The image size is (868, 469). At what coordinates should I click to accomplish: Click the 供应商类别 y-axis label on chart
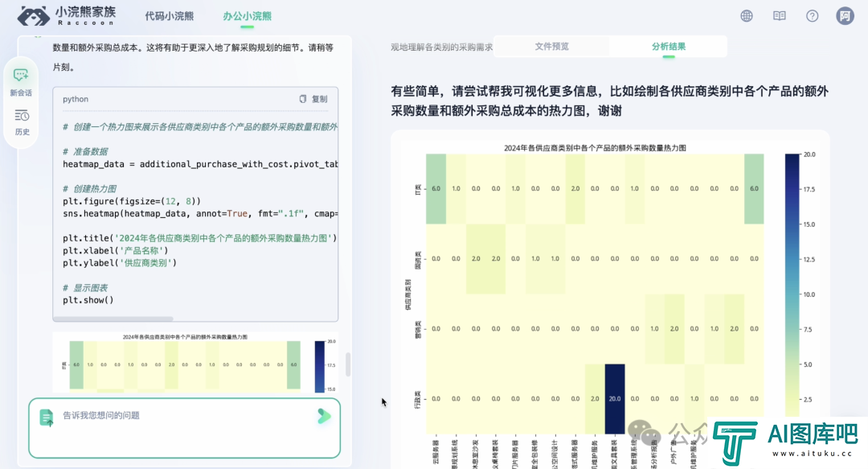point(408,294)
